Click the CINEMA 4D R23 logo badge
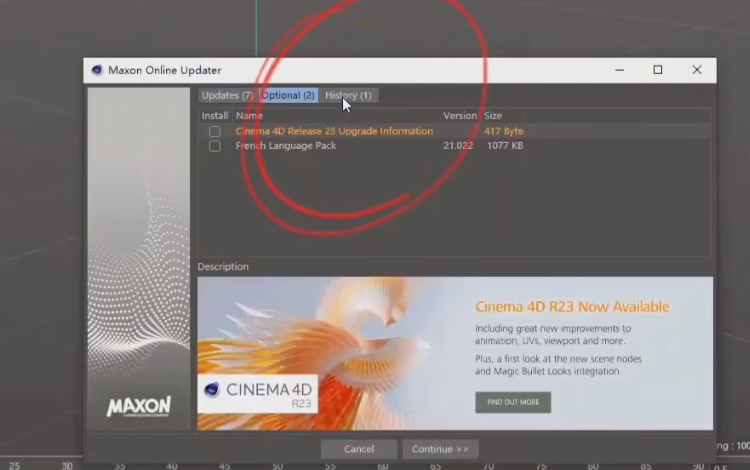Viewport: 750px width, 470px height. (x=258, y=393)
